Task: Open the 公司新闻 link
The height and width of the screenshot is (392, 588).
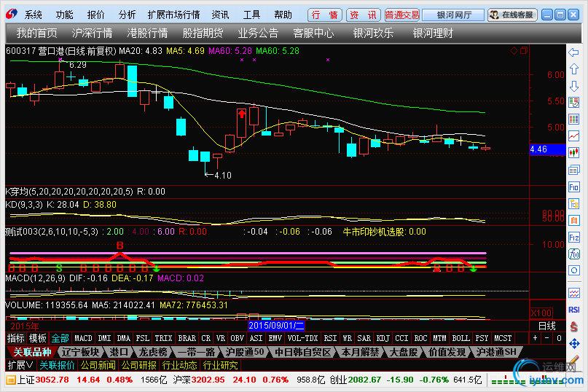Action: click(x=98, y=365)
